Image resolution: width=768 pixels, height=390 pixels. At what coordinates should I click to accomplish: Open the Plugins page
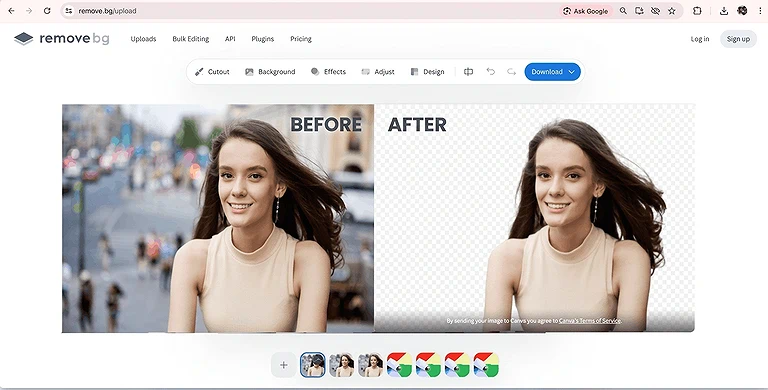263,39
